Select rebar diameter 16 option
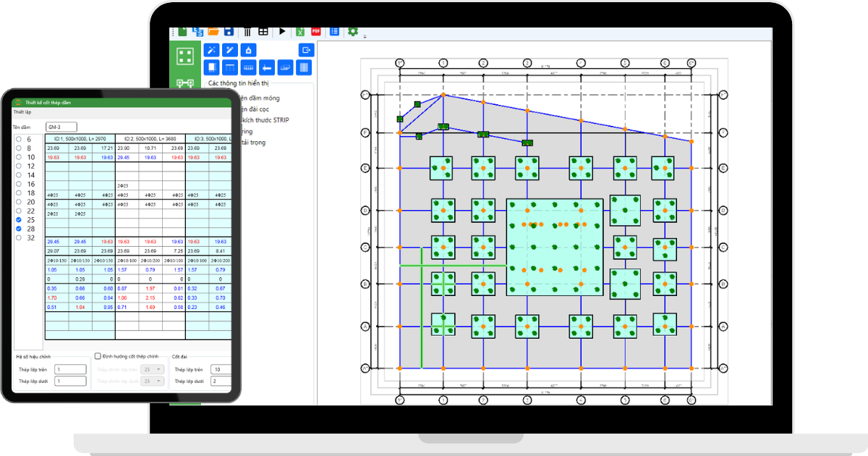Screen dimensions: 868x456 coord(19,184)
